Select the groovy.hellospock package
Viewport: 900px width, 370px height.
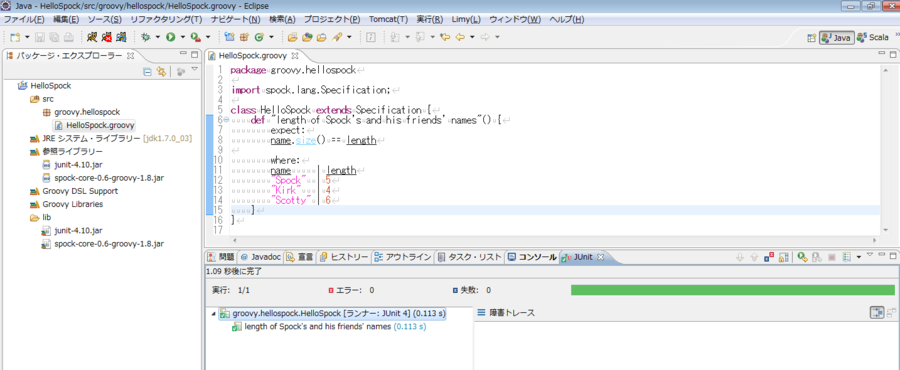pyautogui.click(x=82, y=112)
